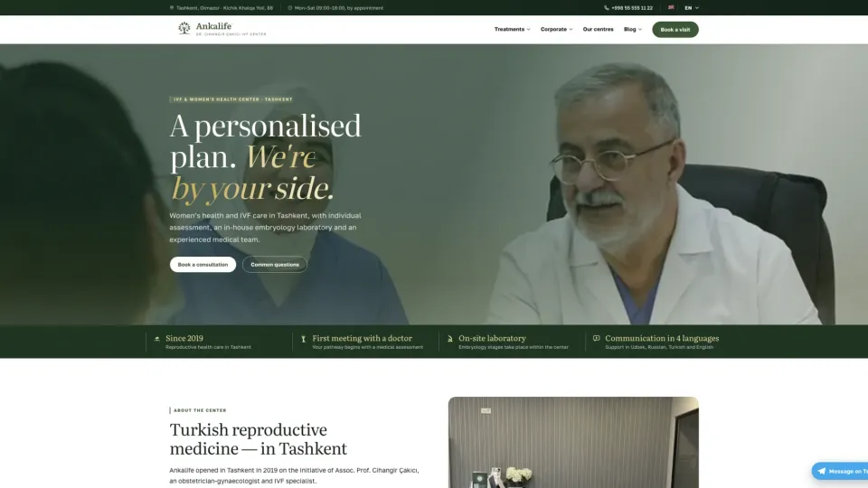Click the Communication in 4 languages heading
Screen dimensions: 868x488
(x=662, y=338)
